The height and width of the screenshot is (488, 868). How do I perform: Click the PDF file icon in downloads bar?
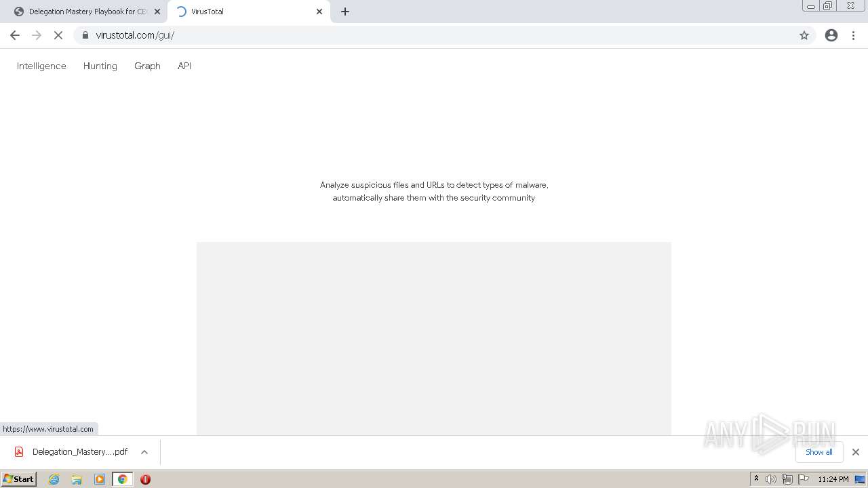pos(19,452)
